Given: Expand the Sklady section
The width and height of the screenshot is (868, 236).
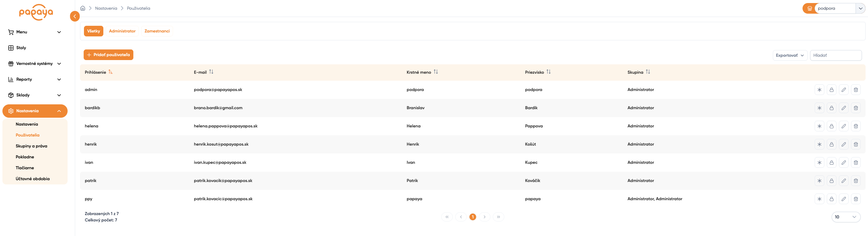Looking at the screenshot, I should pos(35,95).
